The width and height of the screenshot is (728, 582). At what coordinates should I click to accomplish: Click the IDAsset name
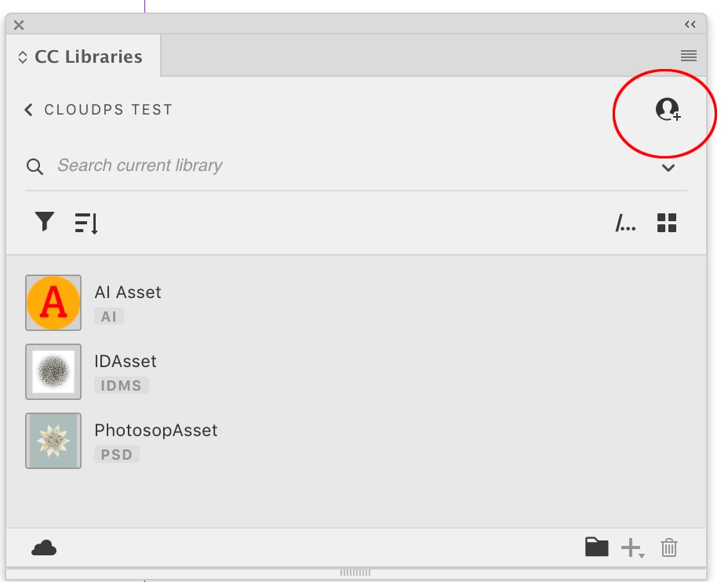click(x=126, y=361)
